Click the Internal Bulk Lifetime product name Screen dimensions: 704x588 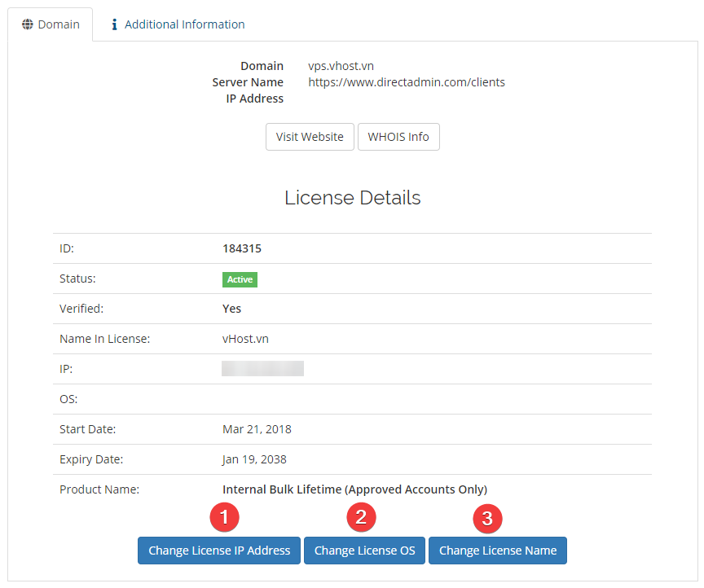(354, 489)
